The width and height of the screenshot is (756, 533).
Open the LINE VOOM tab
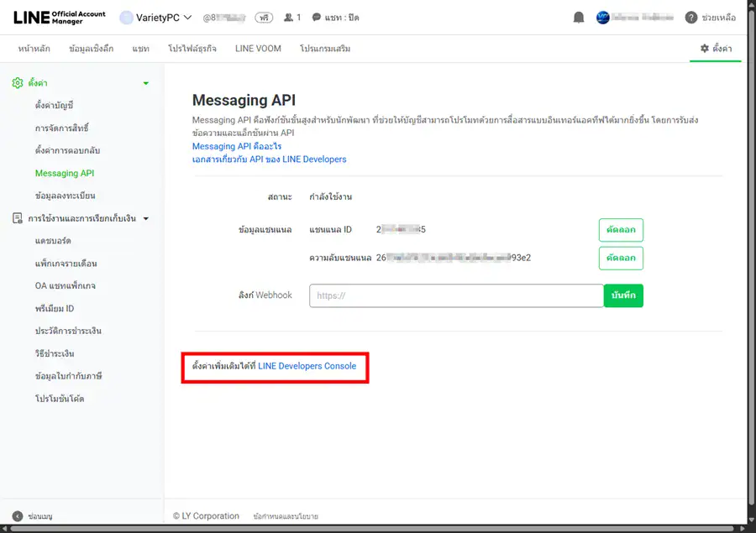[258, 49]
